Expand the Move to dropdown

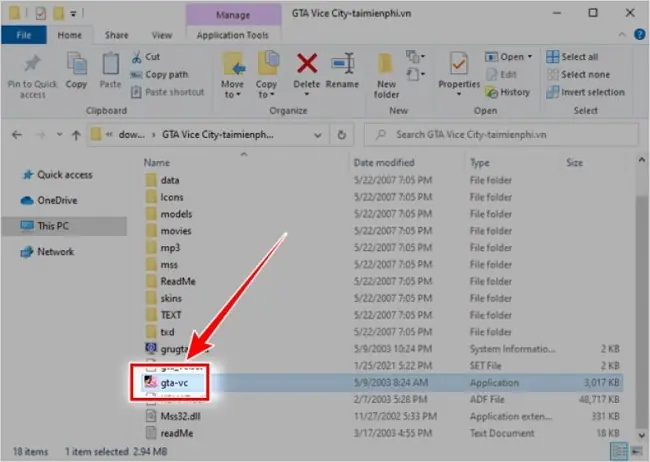tap(232, 89)
